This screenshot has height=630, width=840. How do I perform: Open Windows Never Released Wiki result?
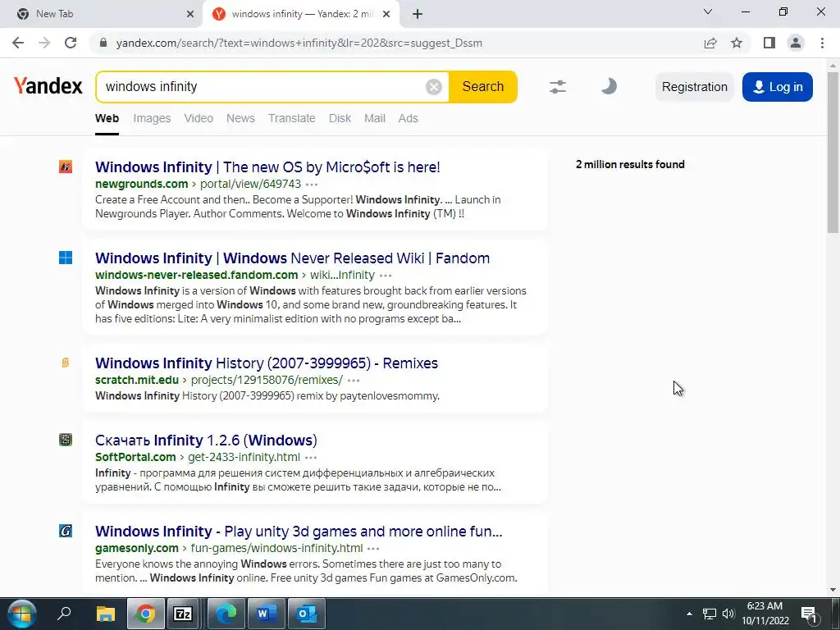click(x=293, y=258)
